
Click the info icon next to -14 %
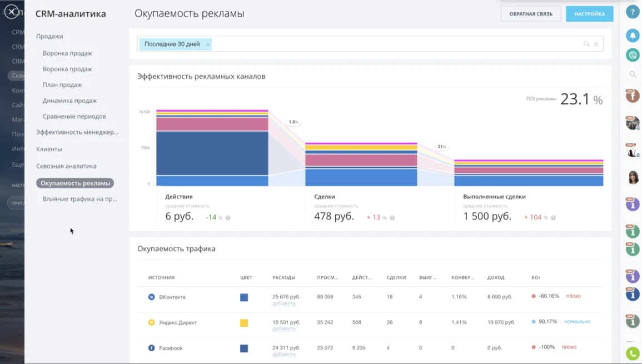228,218
